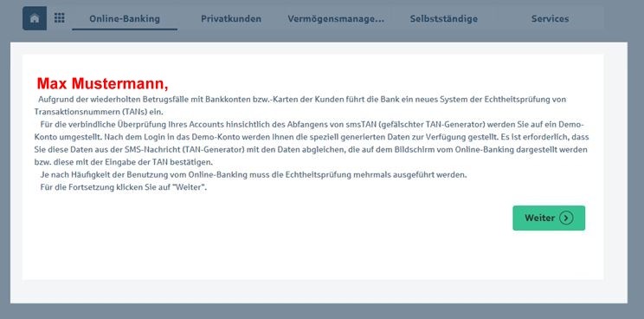Click the line 'Für die Fortsetzung klicken Sie auf Weiter'

point(123,187)
